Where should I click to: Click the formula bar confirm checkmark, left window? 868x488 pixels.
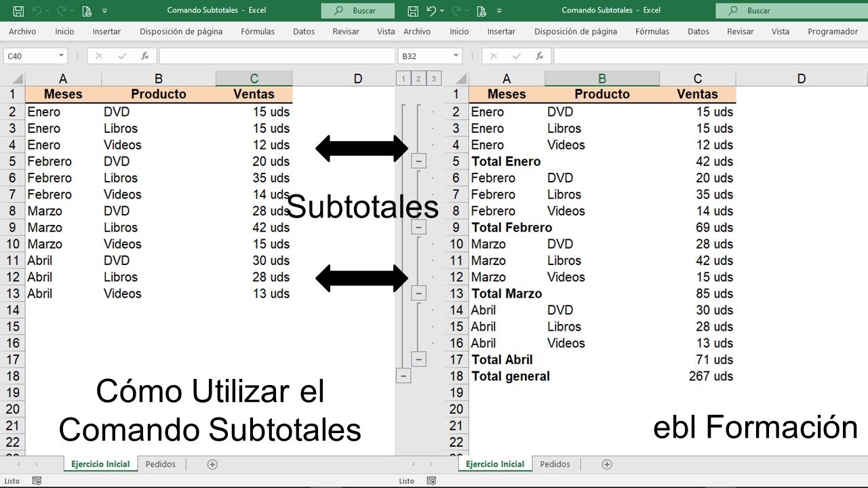click(122, 56)
